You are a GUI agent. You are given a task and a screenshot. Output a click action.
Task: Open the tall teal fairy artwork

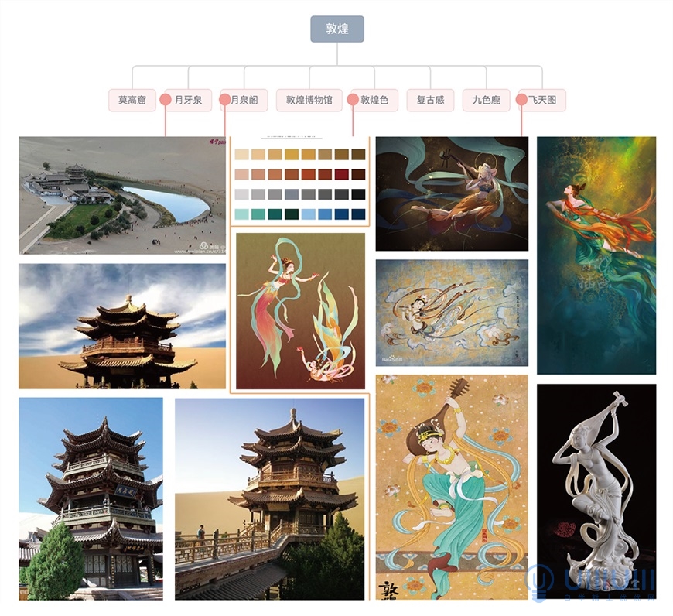[596, 255]
